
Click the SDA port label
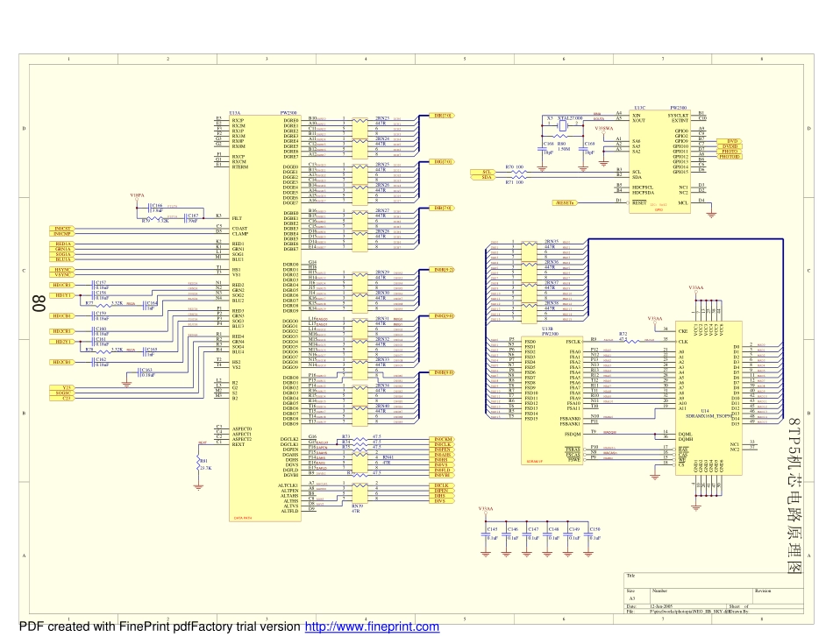point(483,177)
